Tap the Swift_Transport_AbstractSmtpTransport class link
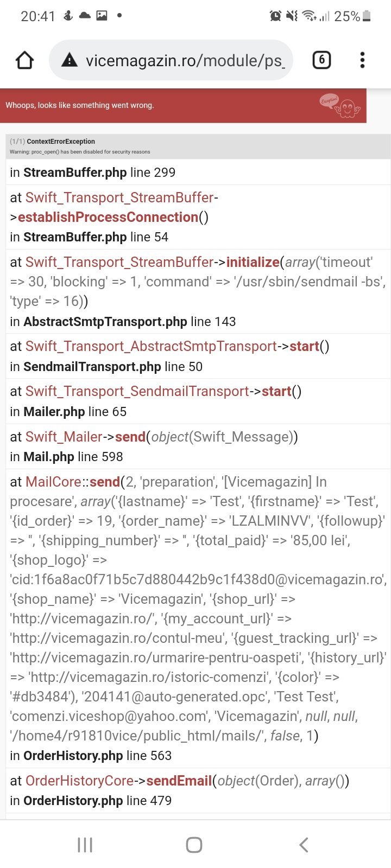391x868 pixels. [x=151, y=347]
